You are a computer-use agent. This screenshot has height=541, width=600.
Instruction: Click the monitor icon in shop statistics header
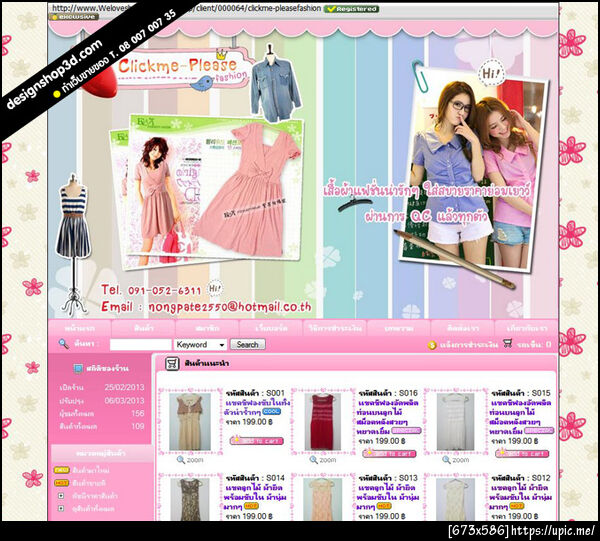point(78,368)
